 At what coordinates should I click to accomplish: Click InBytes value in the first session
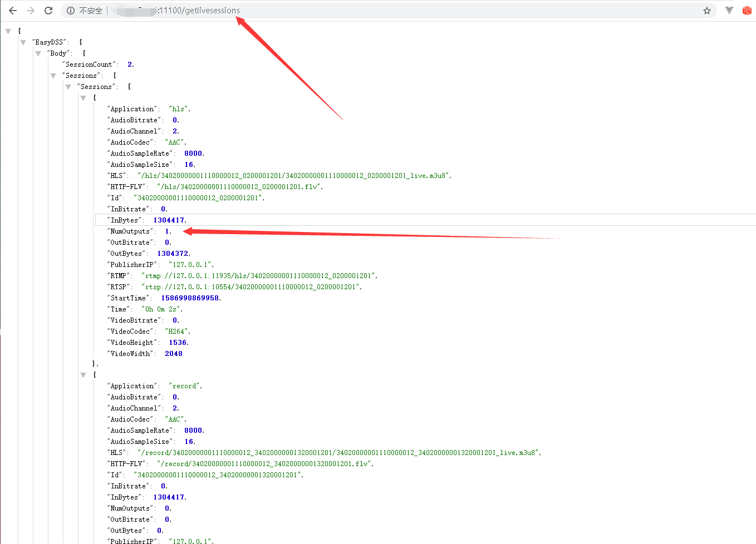[x=169, y=220]
